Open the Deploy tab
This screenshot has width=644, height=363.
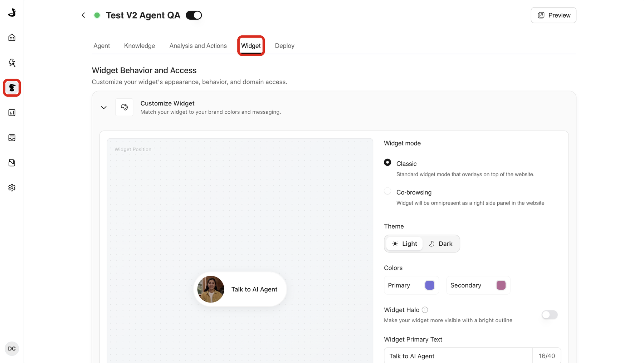click(285, 46)
